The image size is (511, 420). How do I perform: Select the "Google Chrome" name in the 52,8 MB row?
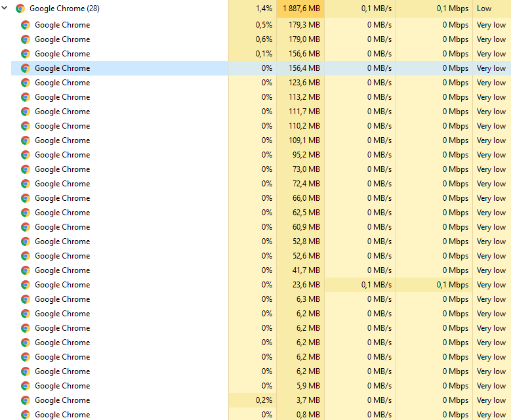[x=62, y=241]
